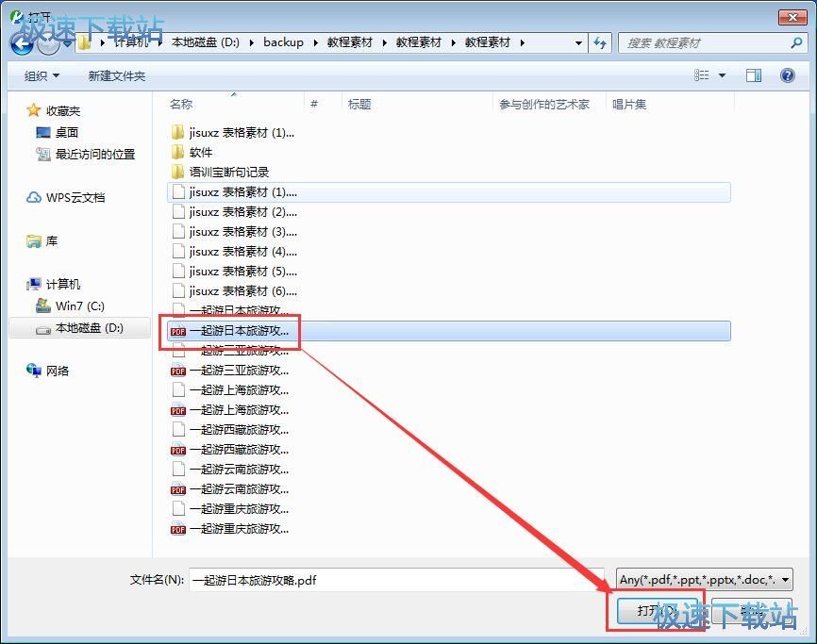Go back using the navigation arrow
This screenshot has width=817, height=644.
pyautogui.click(x=21, y=42)
